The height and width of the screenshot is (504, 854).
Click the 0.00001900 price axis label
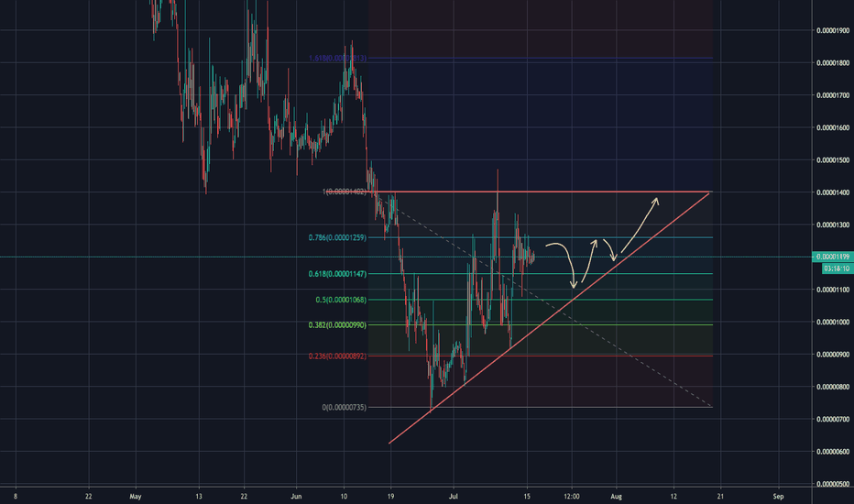tap(833, 30)
